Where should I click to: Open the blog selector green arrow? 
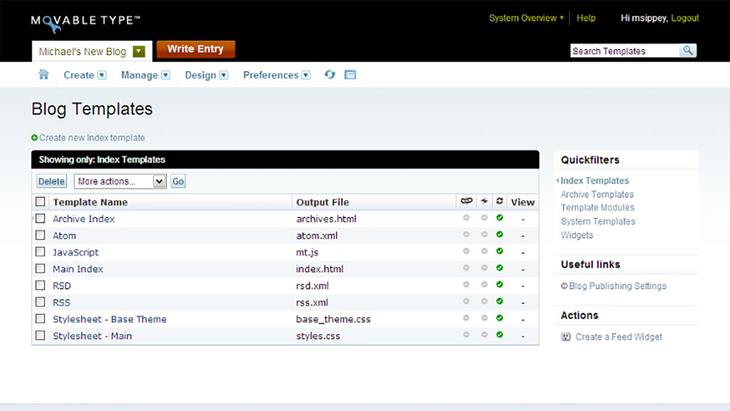coord(139,51)
